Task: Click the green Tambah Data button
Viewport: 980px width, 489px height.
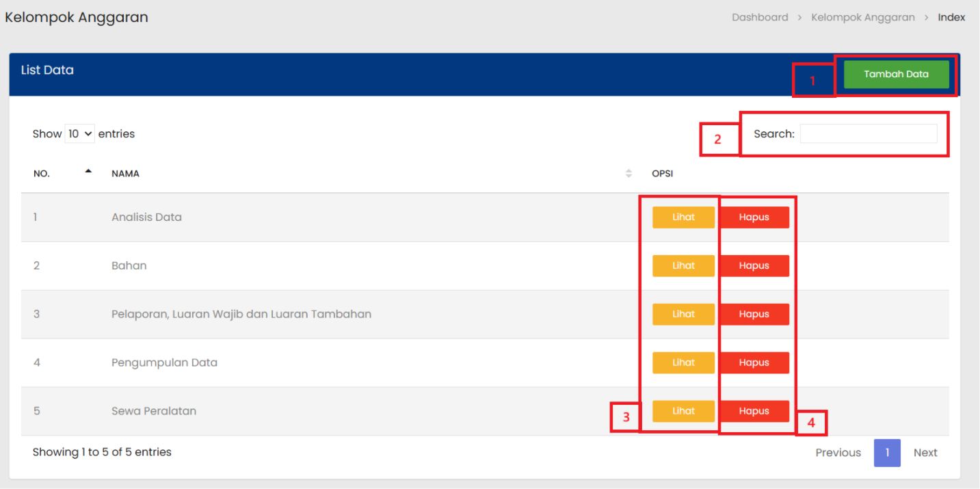Action: pyautogui.click(x=896, y=75)
